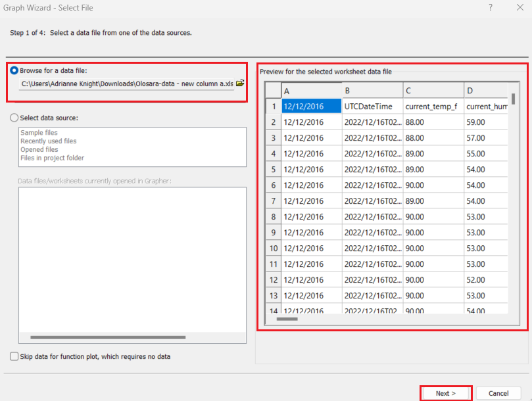Open the folder browse icon beside file path
Screen dimensions: 532x401
pyautogui.click(x=240, y=83)
